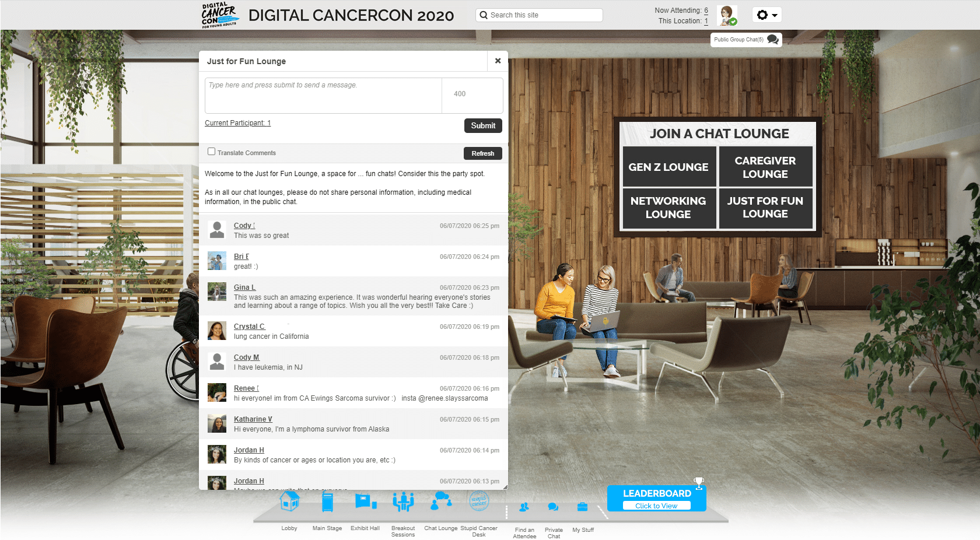Open Gina L profile link
The image size is (980, 540).
[244, 287]
